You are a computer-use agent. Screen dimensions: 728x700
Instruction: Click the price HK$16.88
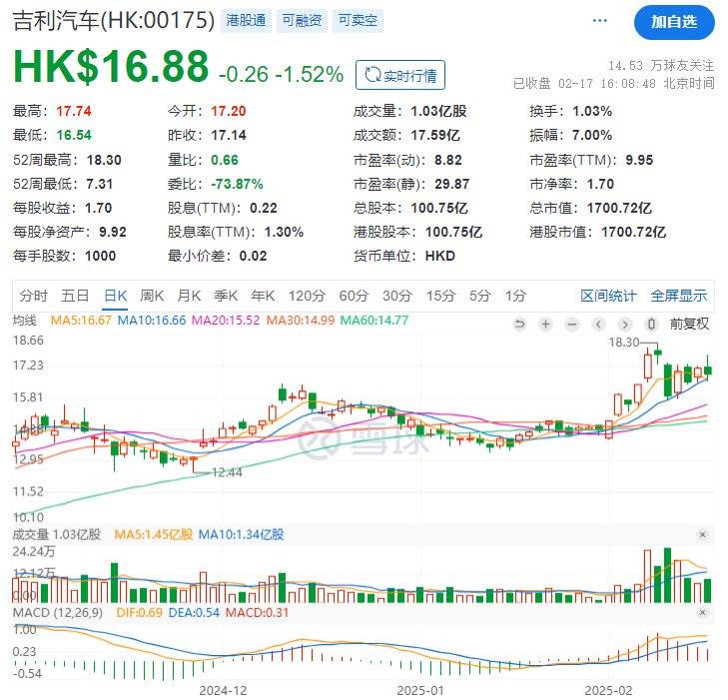[112, 67]
